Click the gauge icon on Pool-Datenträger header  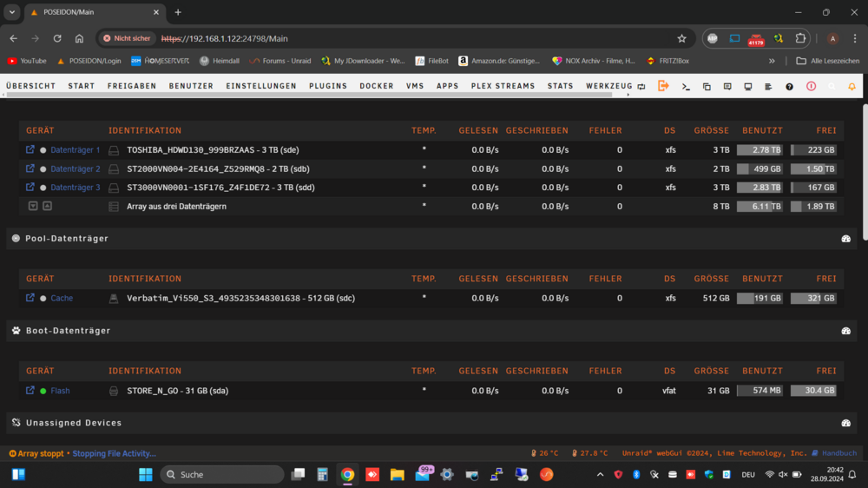click(x=845, y=239)
